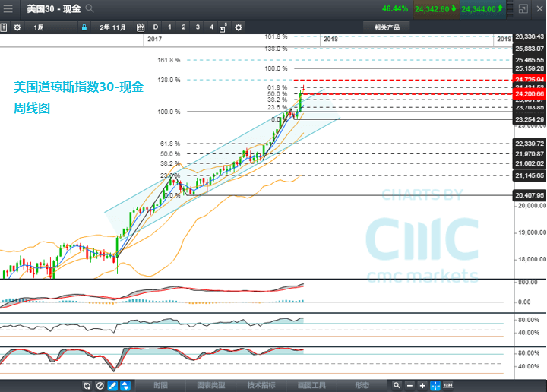Click the sell price 24,342.60
The width and height of the screenshot is (547, 392).
(x=436, y=9)
